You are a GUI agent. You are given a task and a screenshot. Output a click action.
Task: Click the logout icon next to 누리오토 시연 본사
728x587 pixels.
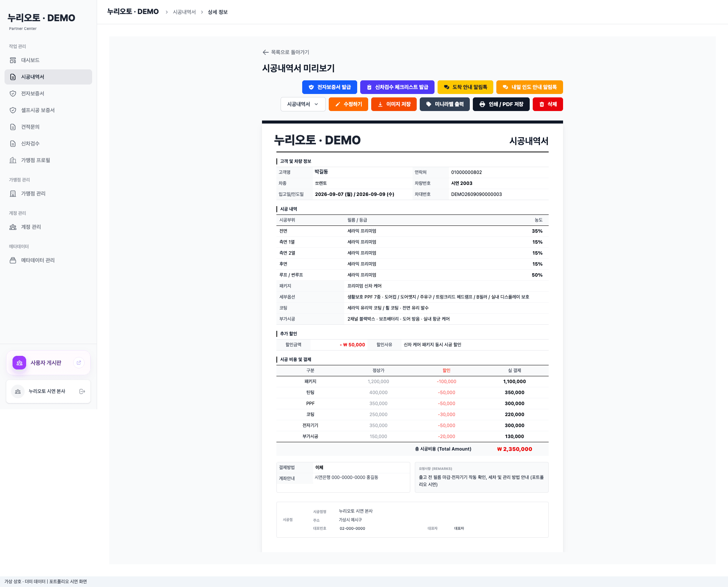point(82,391)
